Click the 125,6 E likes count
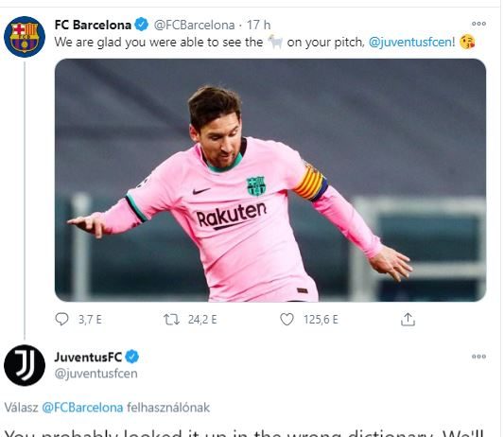 click(321, 320)
